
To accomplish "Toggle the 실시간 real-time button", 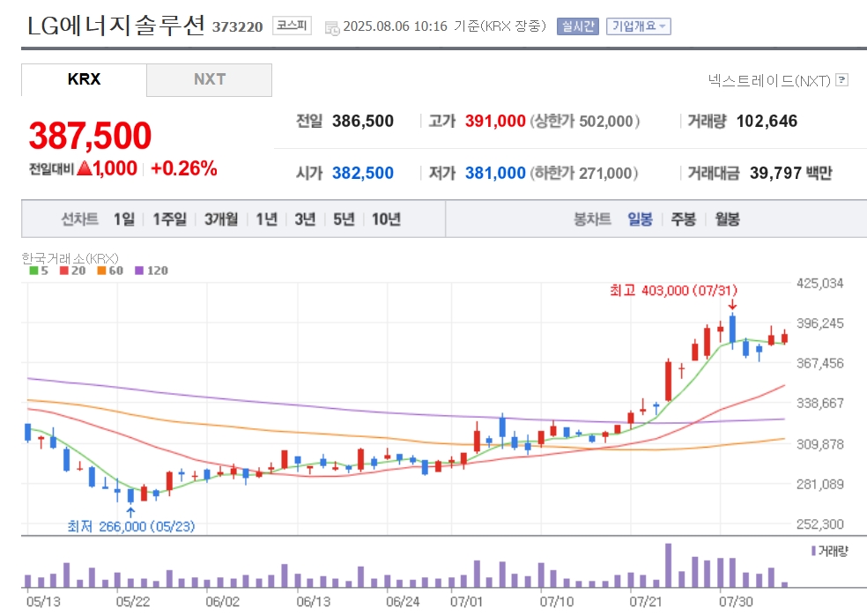I will pos(578,26).
